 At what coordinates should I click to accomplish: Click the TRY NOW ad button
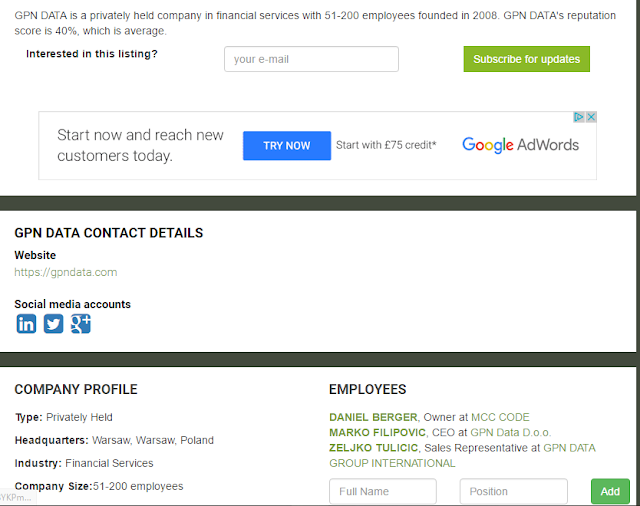(x=287, y=146)
